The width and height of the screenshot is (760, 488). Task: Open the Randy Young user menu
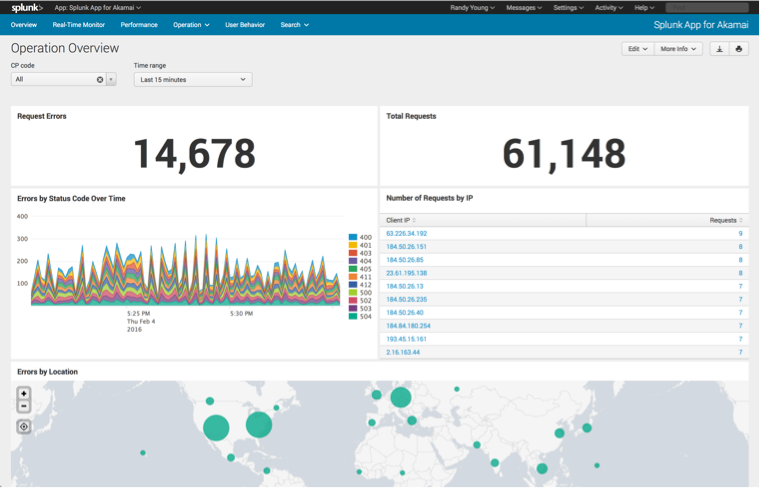point(472,8)
